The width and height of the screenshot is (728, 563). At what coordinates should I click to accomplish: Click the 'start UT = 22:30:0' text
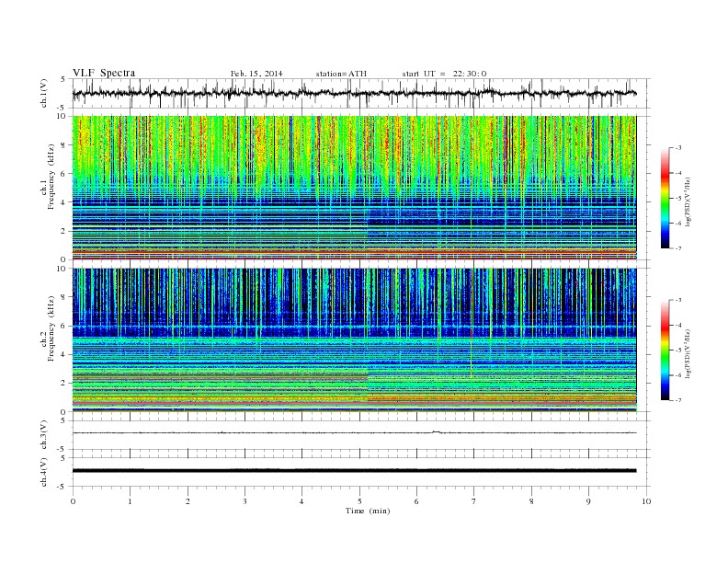click(444, 74)
